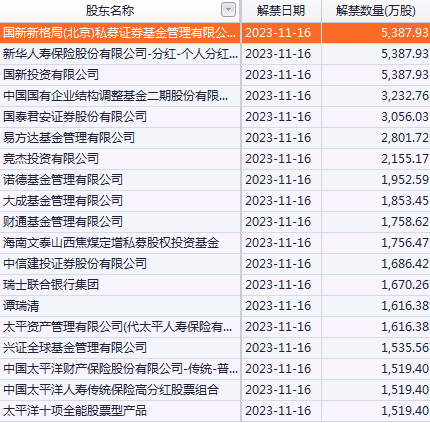Select the 大成基金管理有限公司 row
Image resolution: width=430 pixels, height=423 pixels.
coord(215,201)
